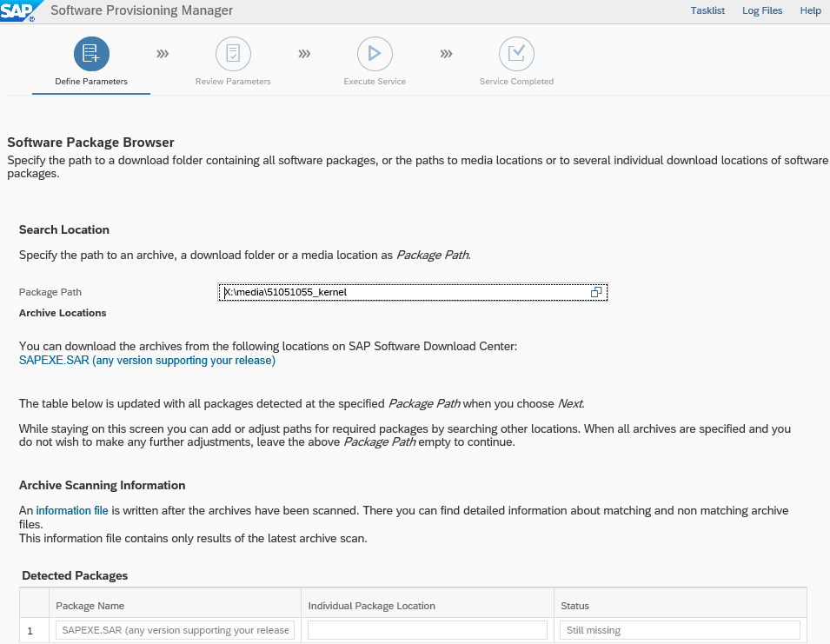Image resolution: width=830 pixels, height=644 pixels.
Task: Click the Review Parameters step label
Action: tap(233, 82)
